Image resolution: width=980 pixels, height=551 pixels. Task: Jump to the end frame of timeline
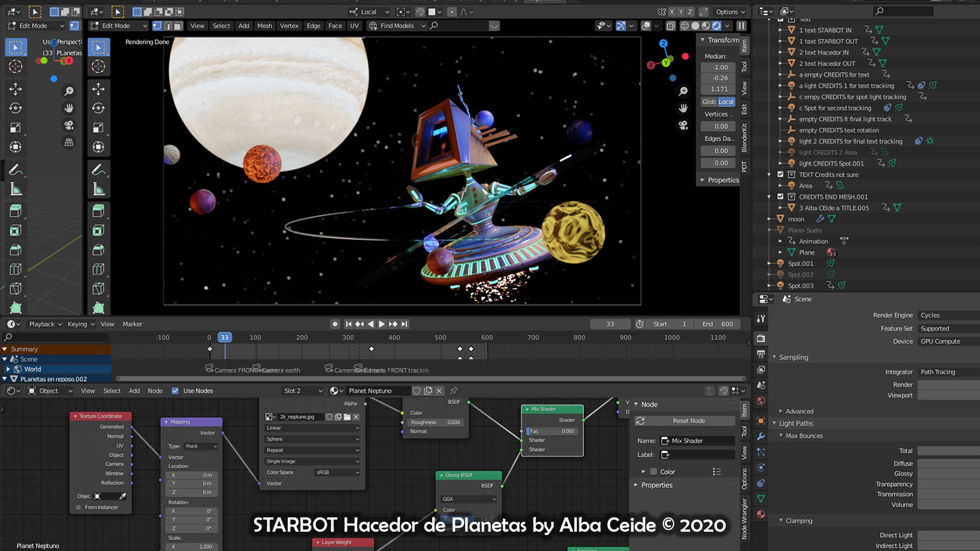(405, 324)
